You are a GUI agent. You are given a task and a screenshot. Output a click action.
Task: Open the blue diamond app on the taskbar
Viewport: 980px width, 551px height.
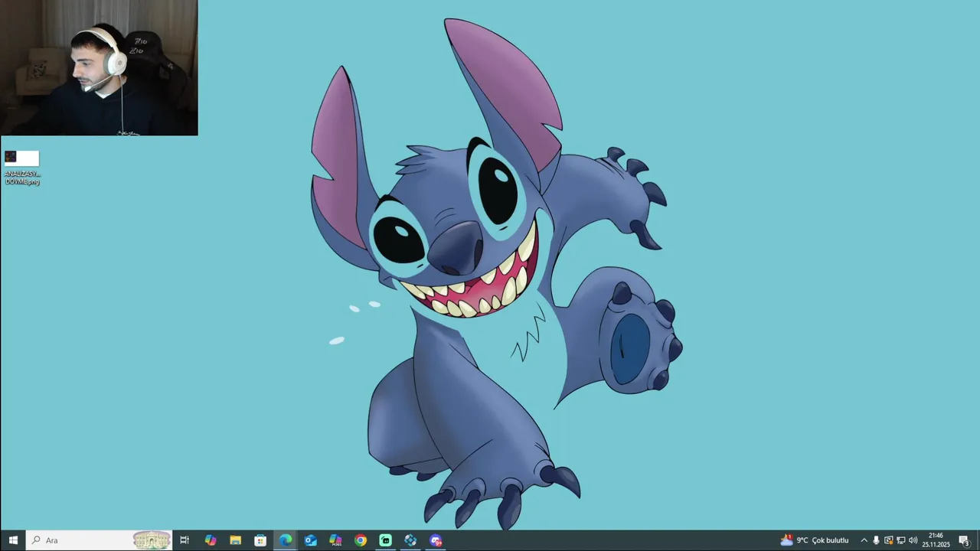(410, 540)
